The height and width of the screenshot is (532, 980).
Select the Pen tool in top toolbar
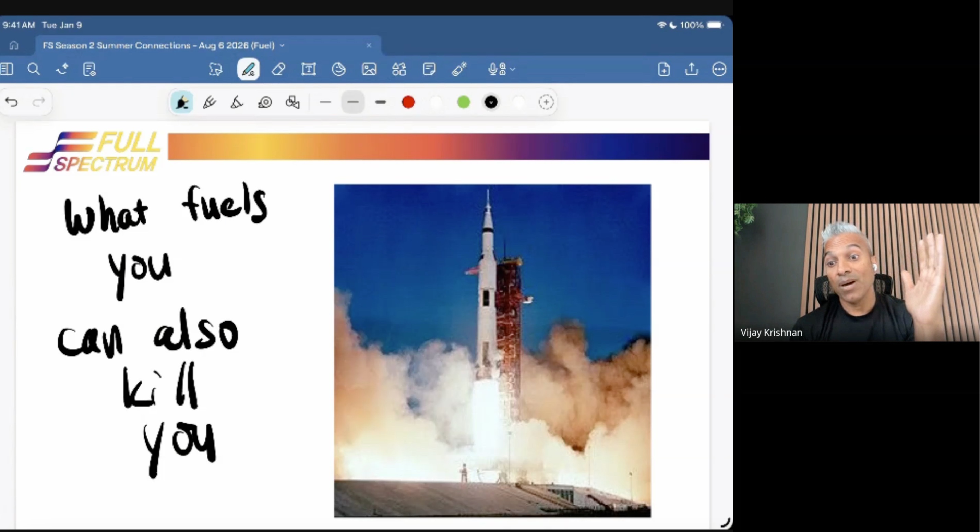tap(248, 69)
